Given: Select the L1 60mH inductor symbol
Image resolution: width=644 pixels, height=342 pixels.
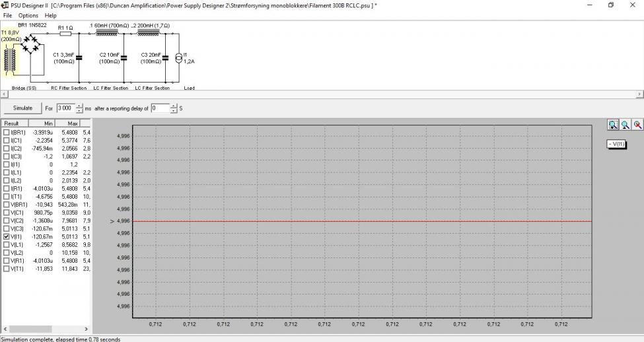Looking at the screenshot, I should [107, 33].
